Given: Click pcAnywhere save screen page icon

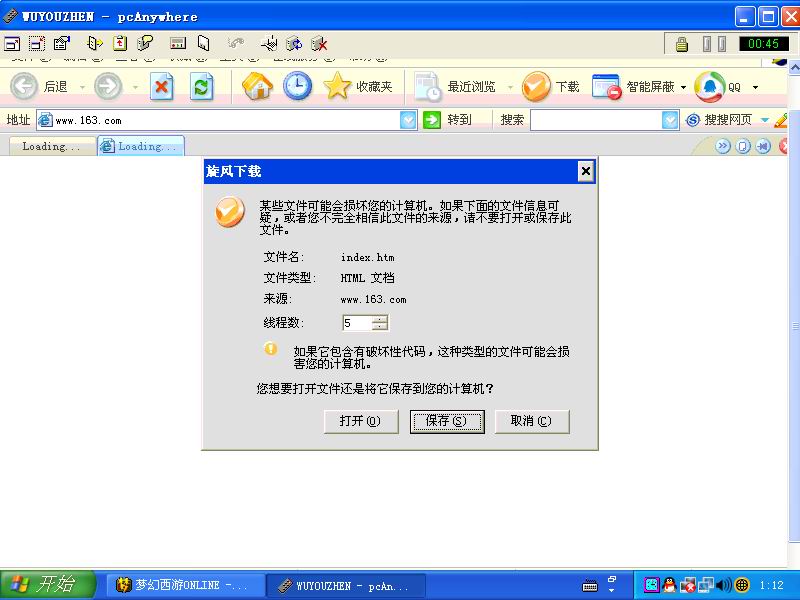Looking at the screenshot, I should [204, 44].
